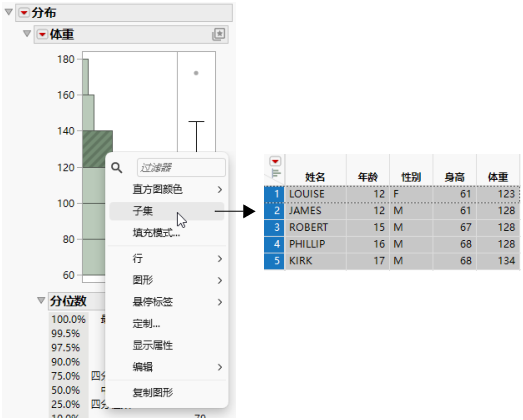This screenshot has height=420, width=523.
Task: Collapse the 分布 outline with gray triangle
Action: (9, 12)
